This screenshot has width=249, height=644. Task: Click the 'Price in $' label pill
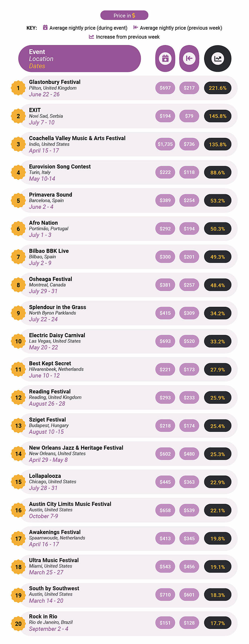(124, 15)
